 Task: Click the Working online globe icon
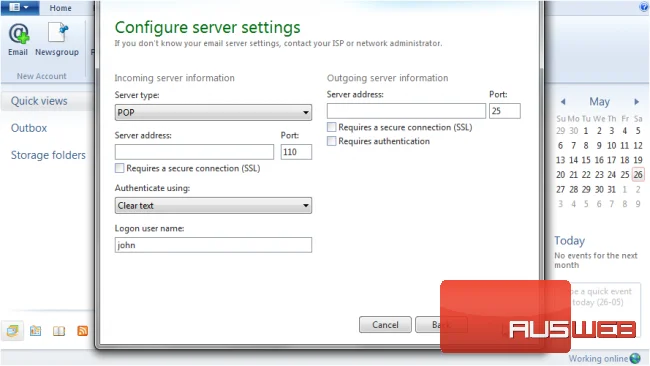tap(635, 359)
